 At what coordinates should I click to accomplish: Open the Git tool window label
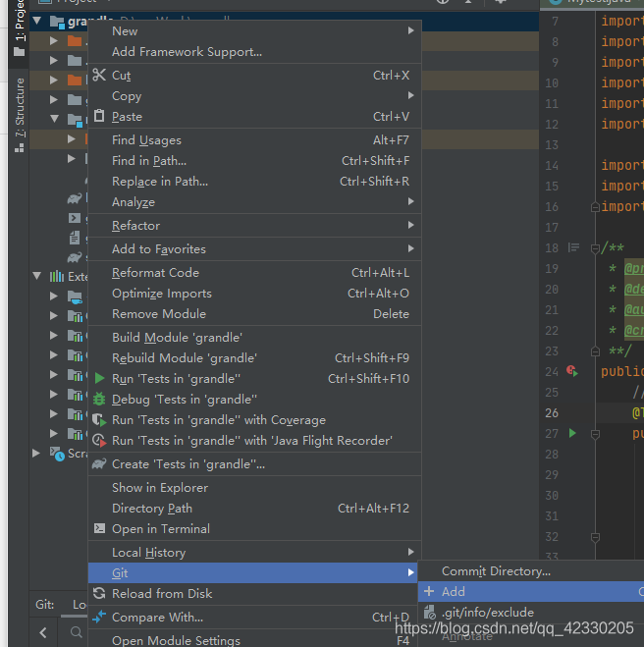[x=44, y=605]
